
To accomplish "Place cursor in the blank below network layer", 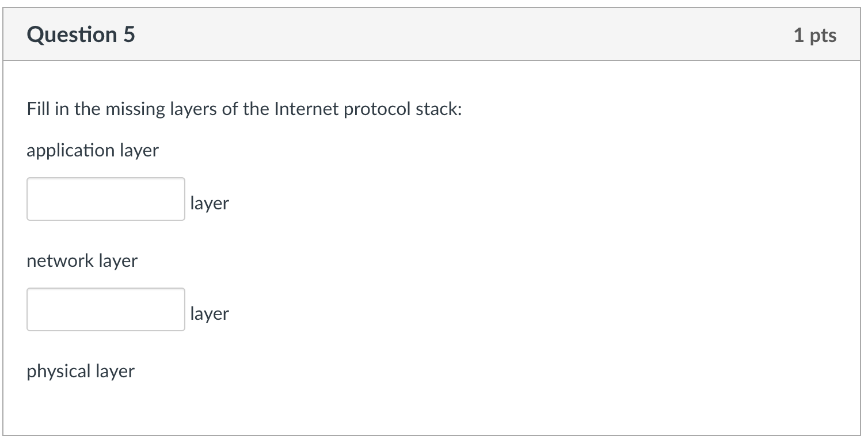I will tap(105, 309).
